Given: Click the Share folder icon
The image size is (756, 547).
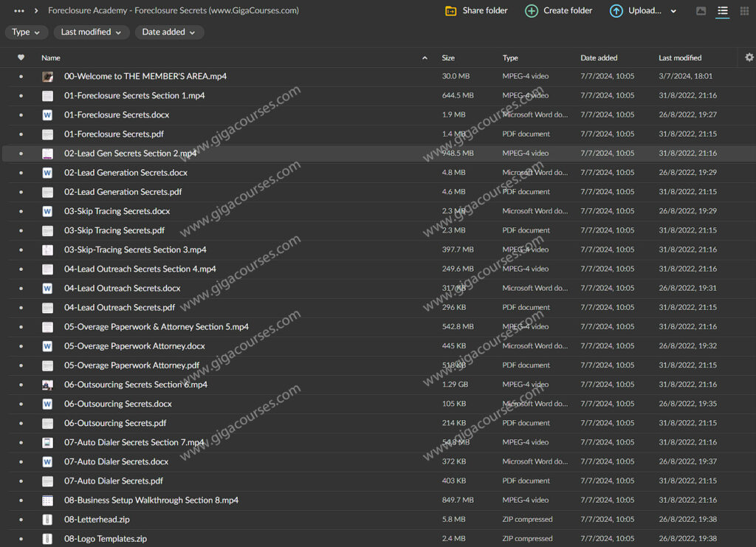Looking at the screenshot, I should tap(451, 10).
